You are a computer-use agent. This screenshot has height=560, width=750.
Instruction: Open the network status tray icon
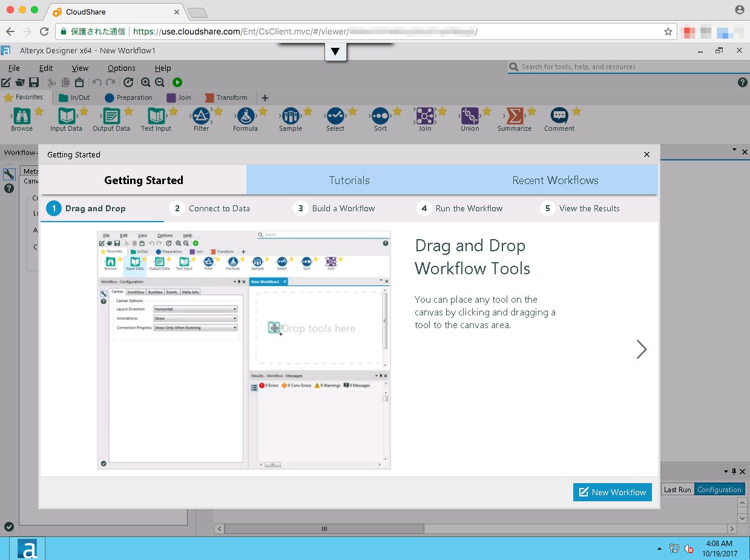[x=674, y=549]
